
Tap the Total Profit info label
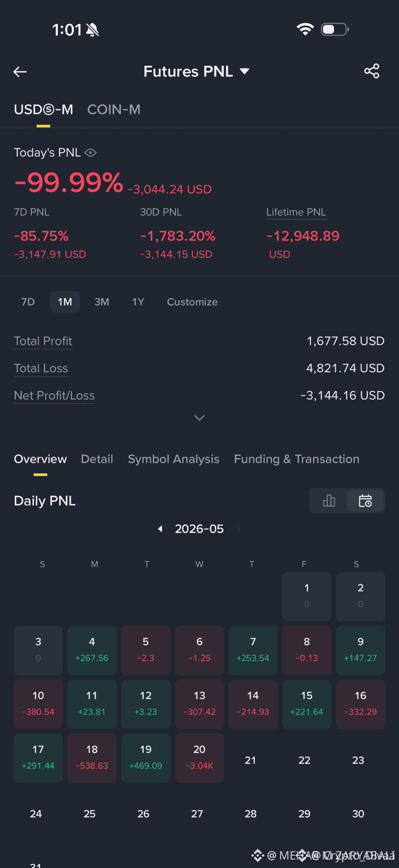[43, 341]
